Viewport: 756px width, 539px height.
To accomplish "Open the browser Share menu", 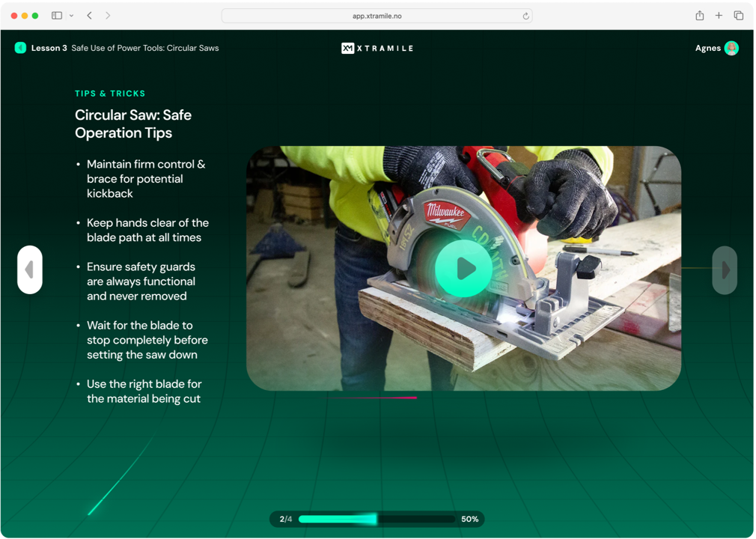I will (x=699, y=16).
